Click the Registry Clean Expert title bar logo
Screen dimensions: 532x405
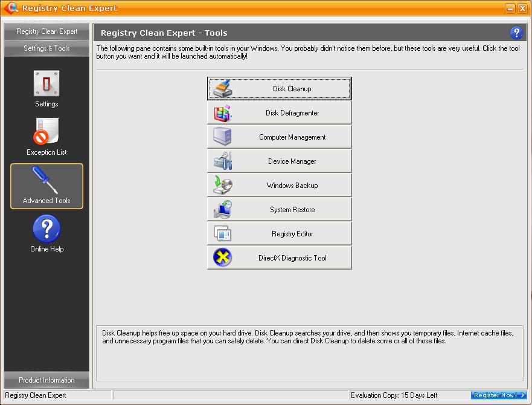[x=11, y=7]
